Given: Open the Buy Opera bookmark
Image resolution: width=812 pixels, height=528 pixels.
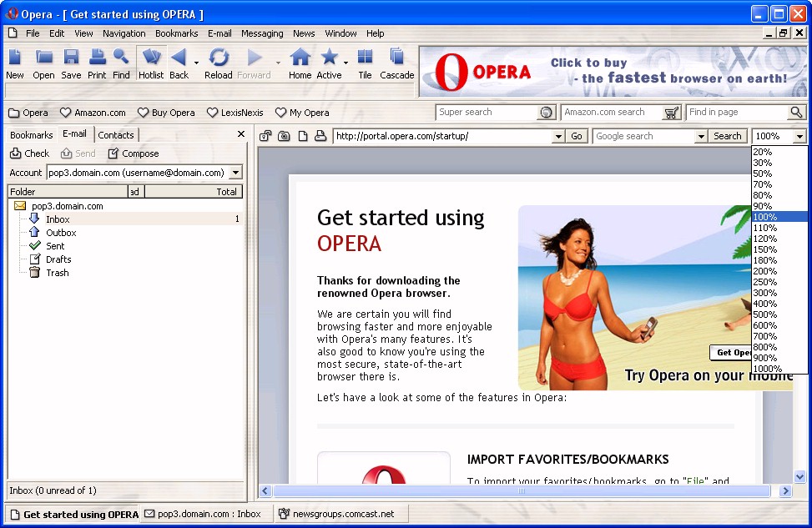Looking at the screenshot, I should [x=166, y=113].
